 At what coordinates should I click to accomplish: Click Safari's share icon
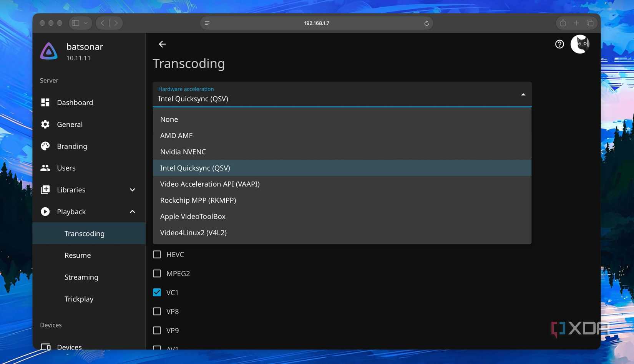[563, 23]
